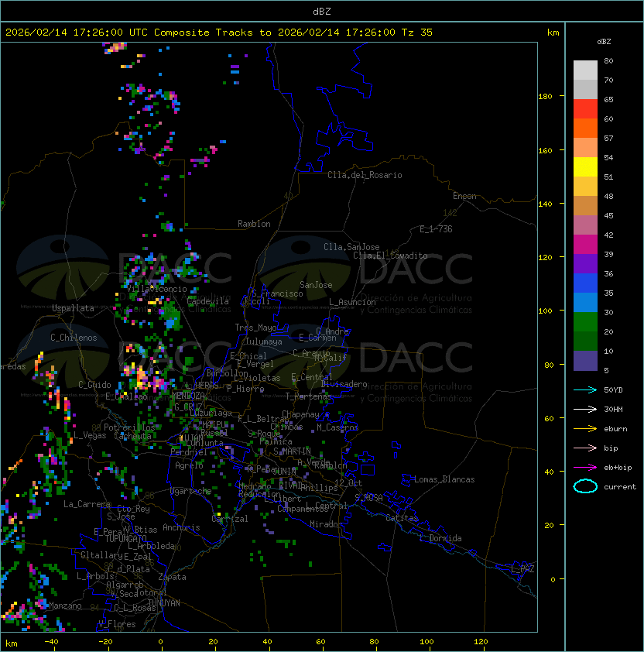This screenshot has width=644, height=652.
Task: Click the '140' km axis tick label
Action: [x=545, y=204]
